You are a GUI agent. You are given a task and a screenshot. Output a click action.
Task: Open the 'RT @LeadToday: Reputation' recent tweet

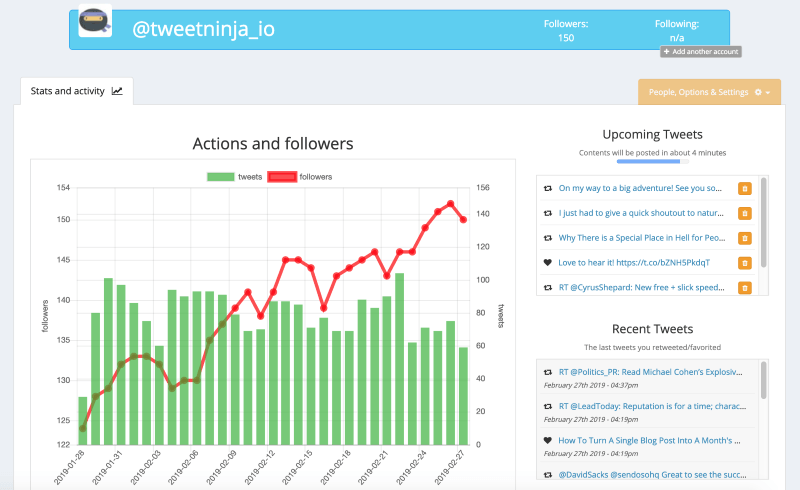650,405
